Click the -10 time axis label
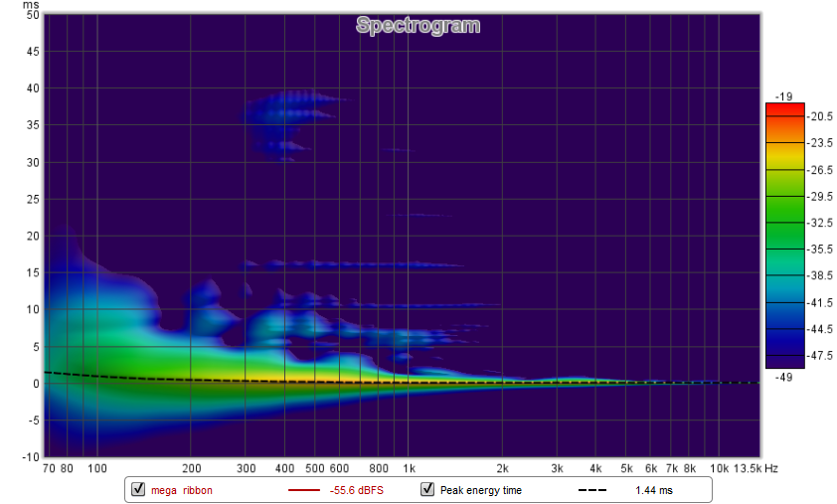Screen dimensions: 837x504 (x=31, y=457)
